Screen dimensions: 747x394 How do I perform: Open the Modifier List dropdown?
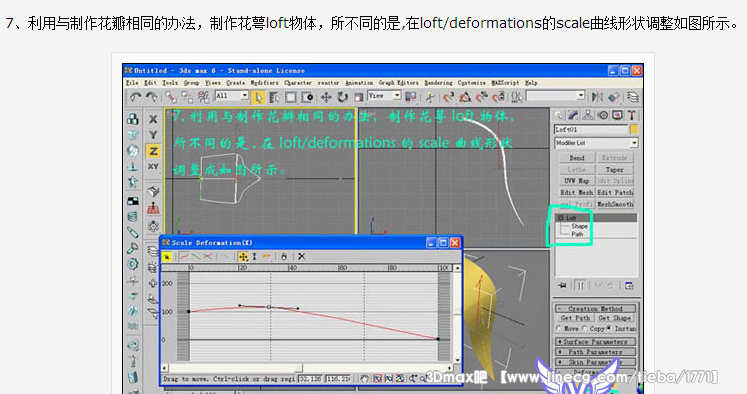(x=596, y=143)
